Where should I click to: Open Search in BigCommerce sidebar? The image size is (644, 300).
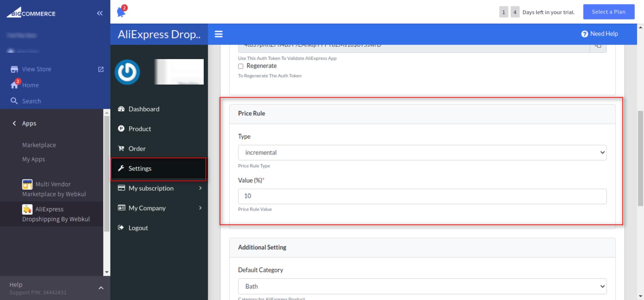(31, 101)
